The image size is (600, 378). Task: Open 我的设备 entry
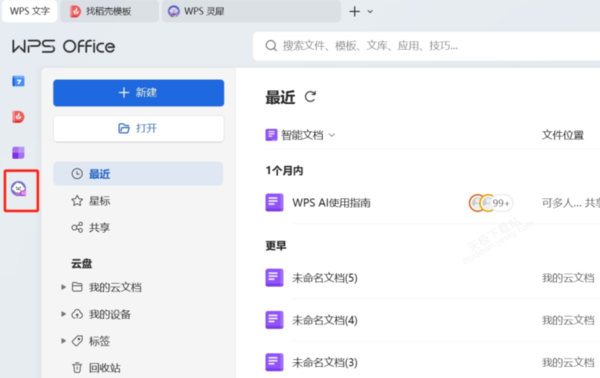[110, 314]
